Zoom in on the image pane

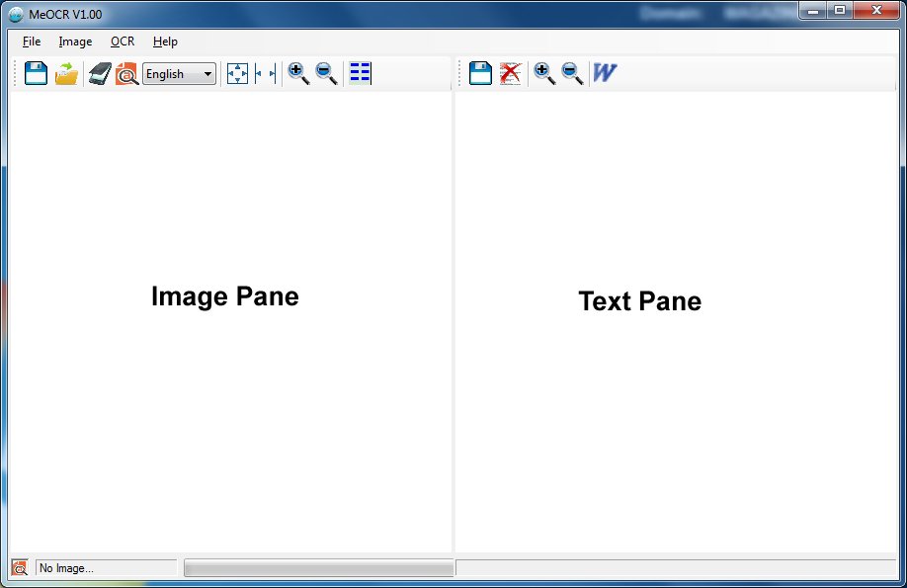[x=298, y=73]
